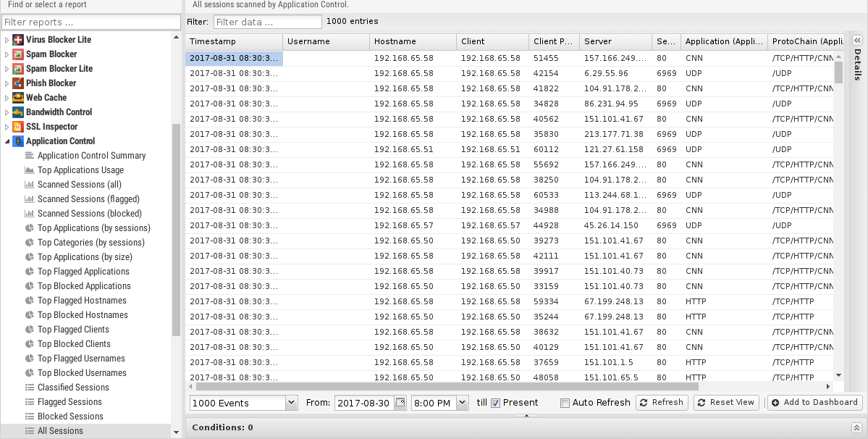
Task: Collapse the Application Control tree node
Action: tap(7, 141)
